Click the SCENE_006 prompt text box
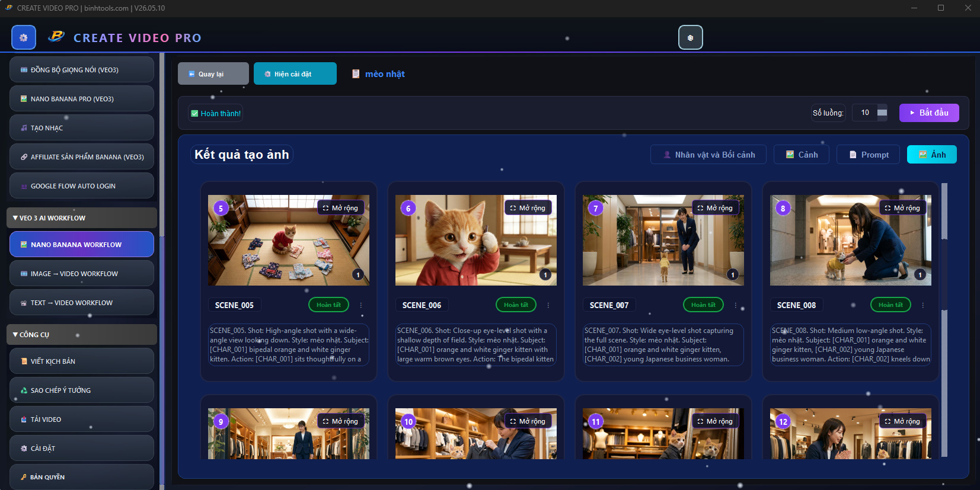This screenshot has width=980, height=490. coord(476,345)
